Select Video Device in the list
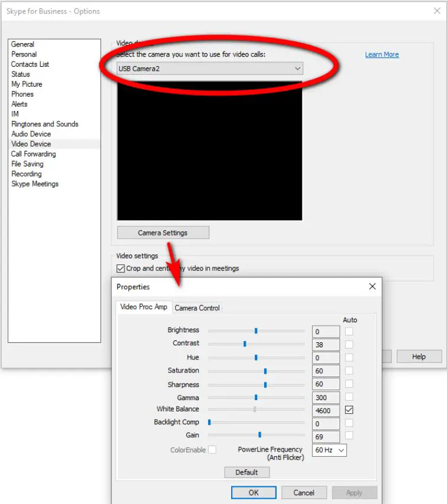 [54, 143]
